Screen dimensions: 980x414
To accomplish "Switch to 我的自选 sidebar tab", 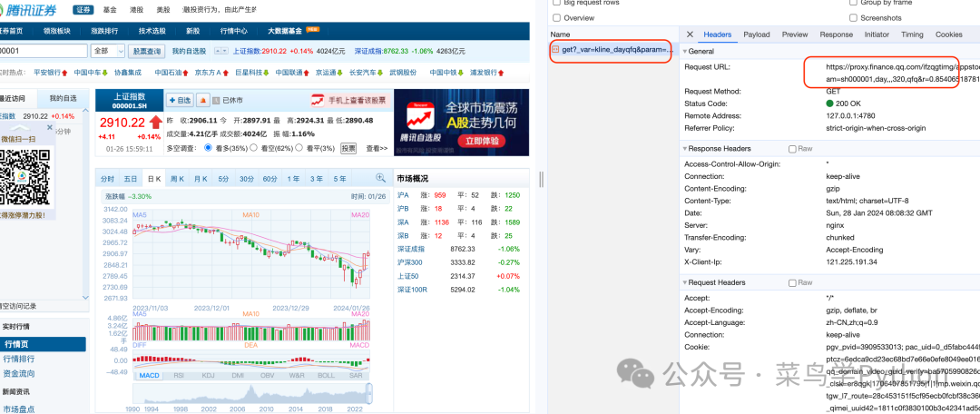I will click(64, 98).
